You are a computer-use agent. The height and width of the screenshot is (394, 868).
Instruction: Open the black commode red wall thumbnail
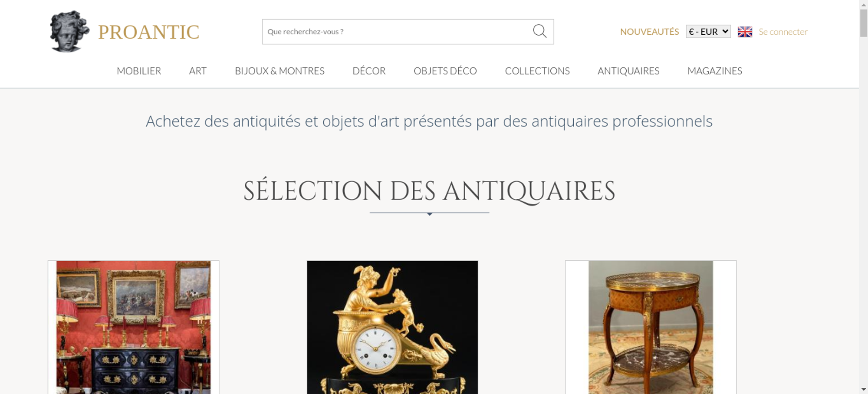click(134, 327)
